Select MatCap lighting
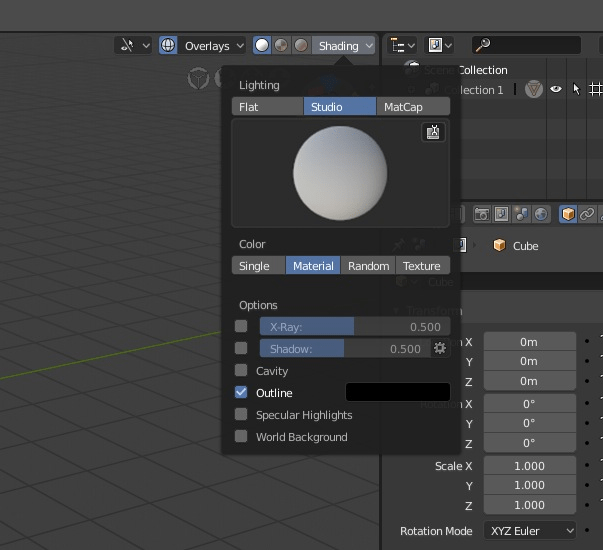 413,107
